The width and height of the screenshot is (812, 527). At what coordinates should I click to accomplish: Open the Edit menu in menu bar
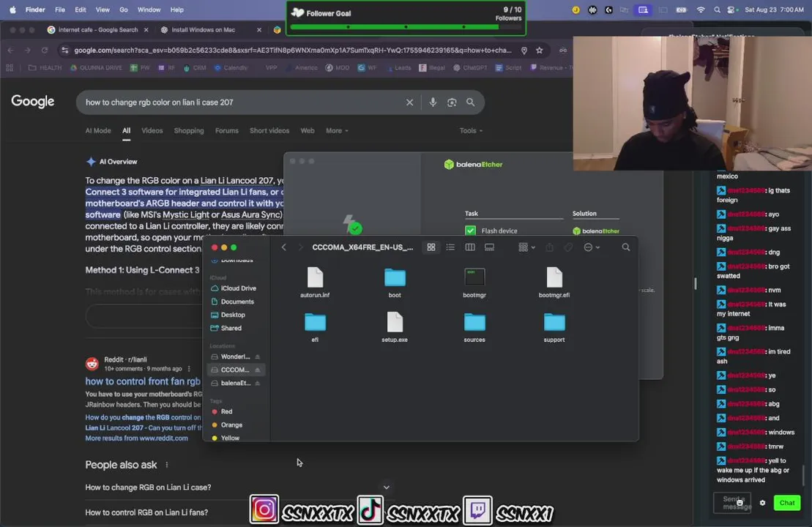pyautogui.click(x=81, y=10)
